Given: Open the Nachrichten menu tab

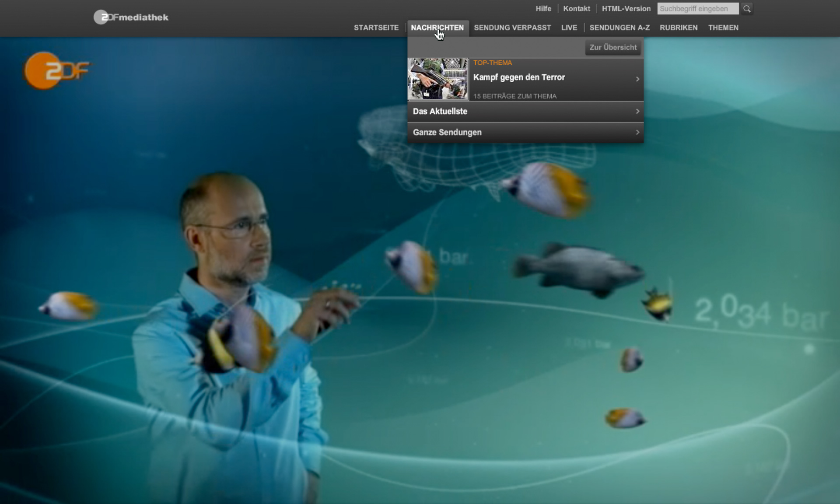Looking at the screenshot, I should pos(437,28).
